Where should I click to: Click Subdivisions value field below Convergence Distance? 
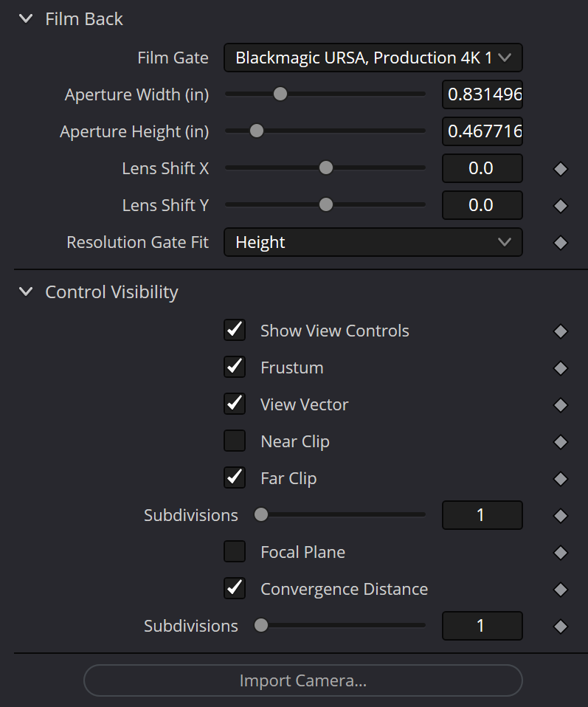tap(482, 626)
